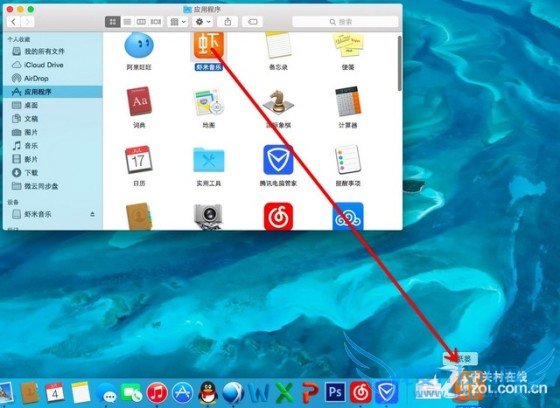Open WPS Spreadsheets X icon in Dock

click(x=284, y=393)
